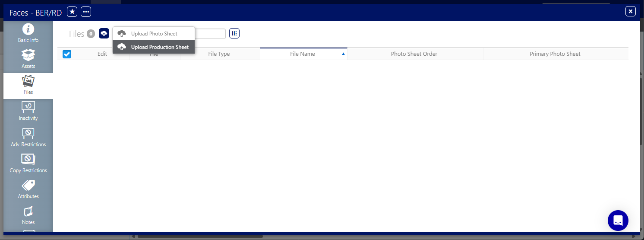The width and height of the screenshot is (644, 240).
Task: Select the Files tab in sidebar
Action: (28, 86)
